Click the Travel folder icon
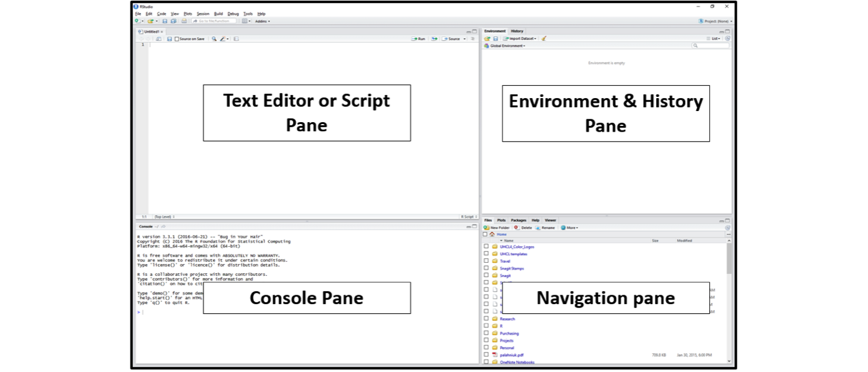The image size is (868, 372). 495,261
